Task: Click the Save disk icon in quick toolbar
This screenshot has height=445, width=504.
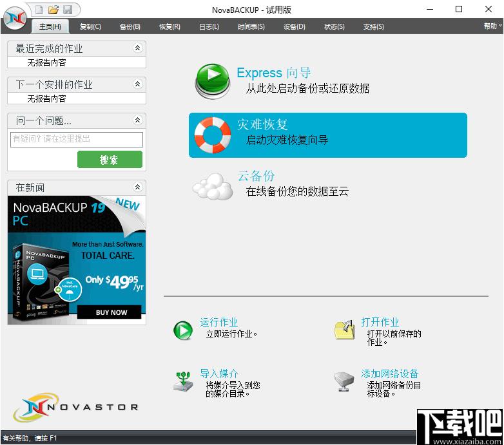Action: (68, 10)
